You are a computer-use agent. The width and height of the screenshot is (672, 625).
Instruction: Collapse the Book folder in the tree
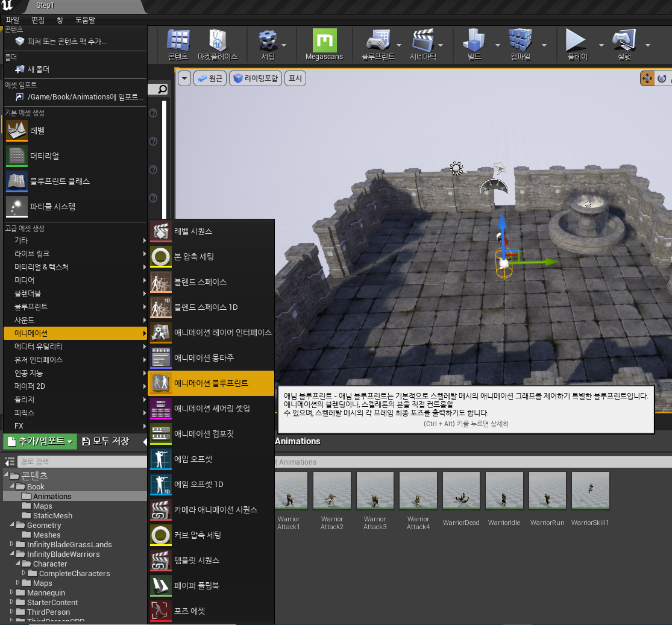[12, 486]
